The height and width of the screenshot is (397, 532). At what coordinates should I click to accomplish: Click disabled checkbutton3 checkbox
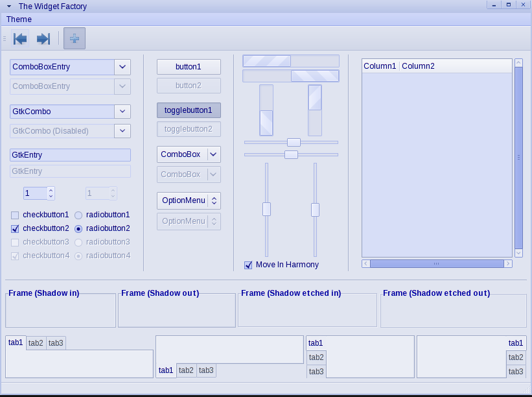coord(15,242)
